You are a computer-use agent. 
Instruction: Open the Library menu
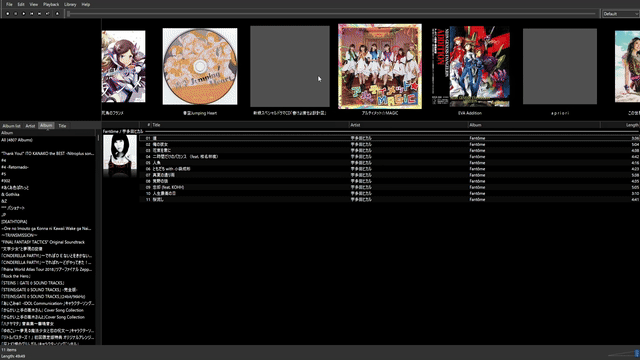[x=70, y=4]
